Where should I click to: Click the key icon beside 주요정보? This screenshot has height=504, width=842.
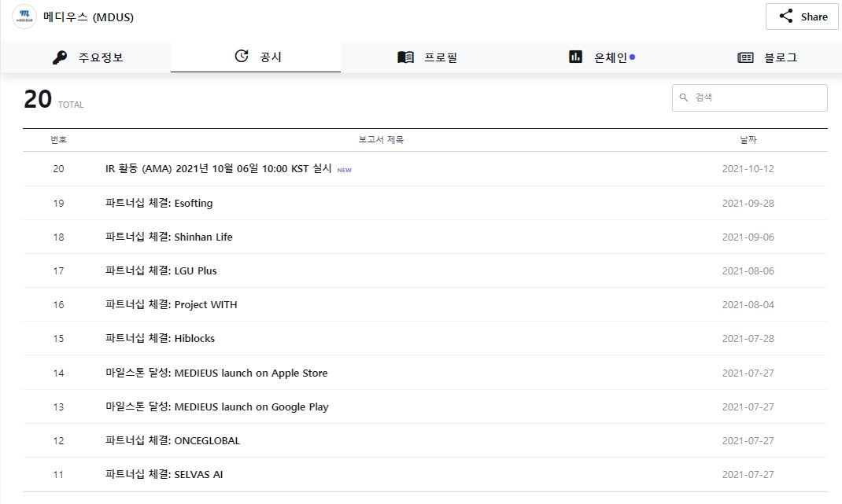(x=60, y=57)
